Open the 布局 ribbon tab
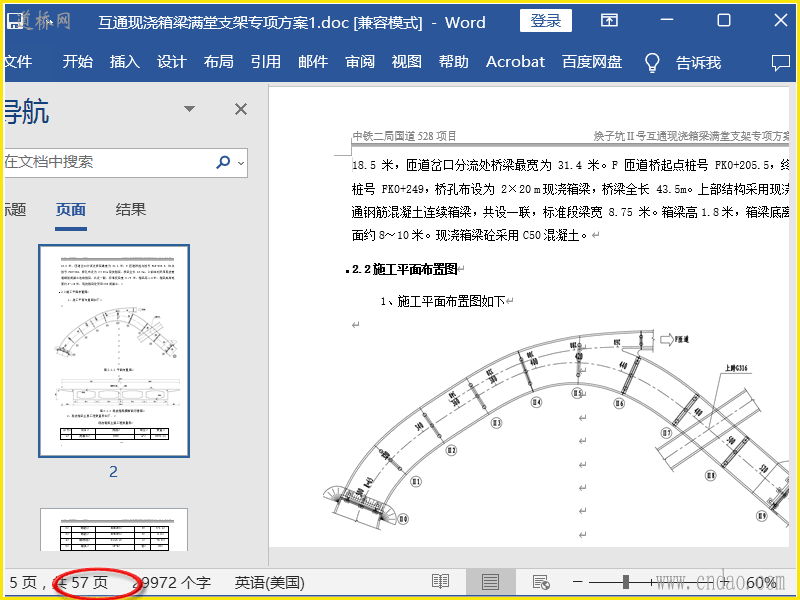The width and height of the screenshot is (800, 600). 218,62
